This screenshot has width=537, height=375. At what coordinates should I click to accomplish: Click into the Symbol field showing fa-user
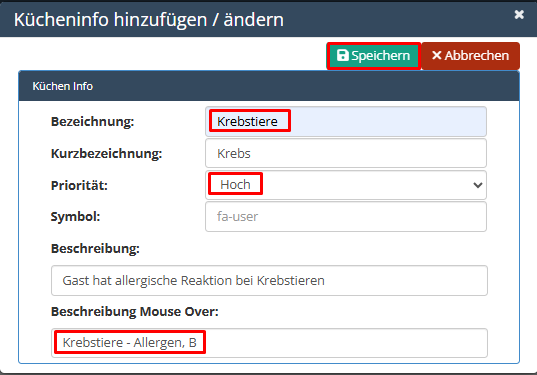pyautogui.click(x=346, y=216)
